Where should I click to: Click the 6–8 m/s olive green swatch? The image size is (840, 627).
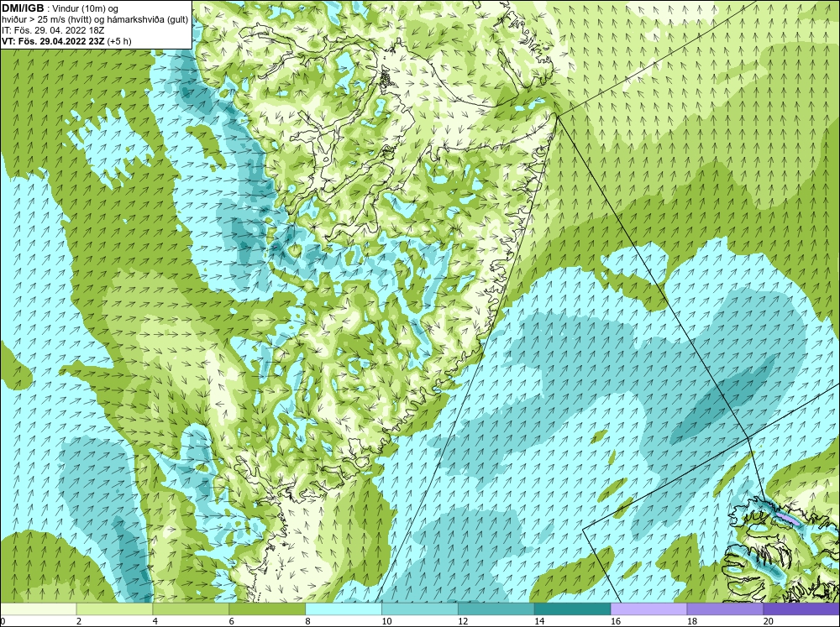267,609
